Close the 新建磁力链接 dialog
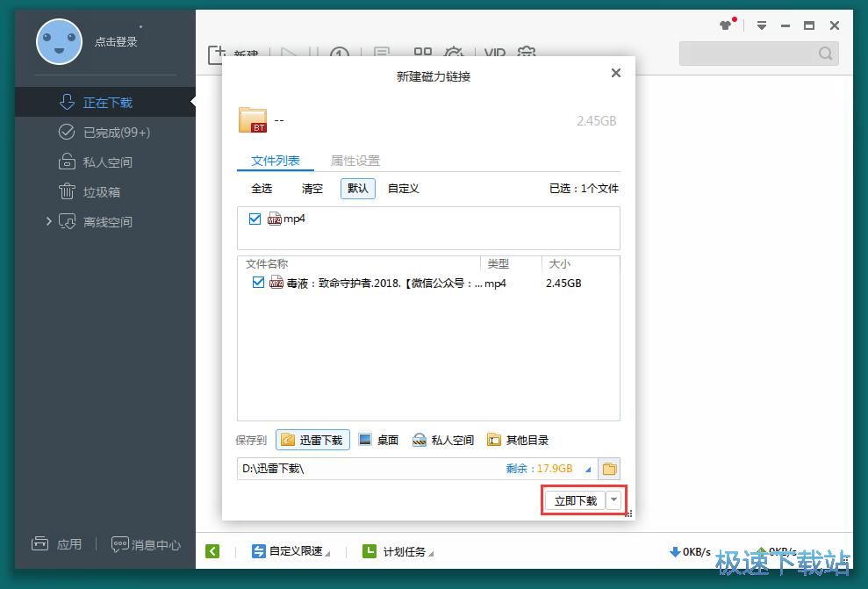The height and width of the screenshot is (589, 868). pos(615,73)
